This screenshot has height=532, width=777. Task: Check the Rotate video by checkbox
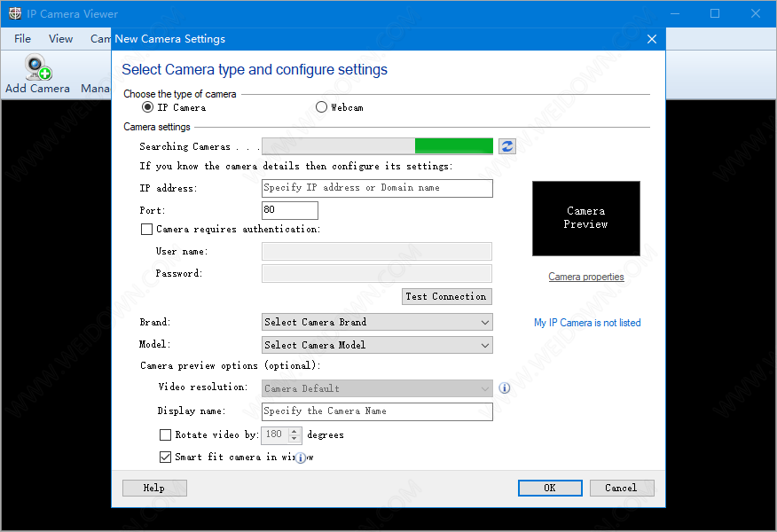165,434
